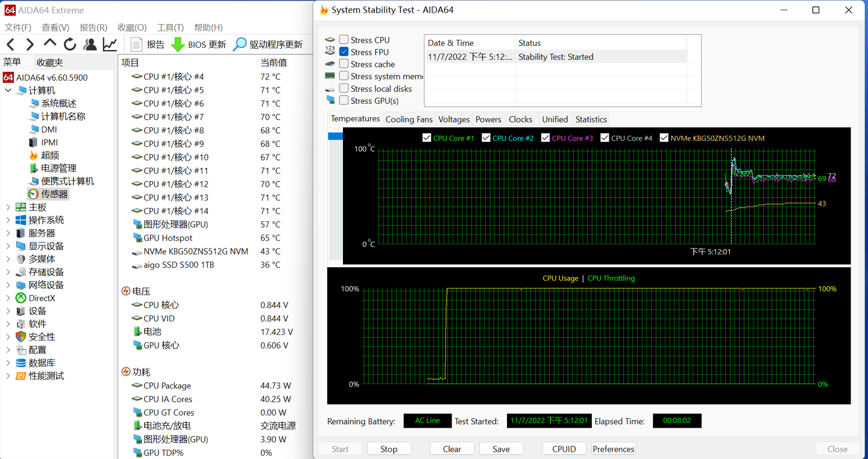Stop the stability test
This screenshot has width=868, height=459.
[x=389, y=449]
